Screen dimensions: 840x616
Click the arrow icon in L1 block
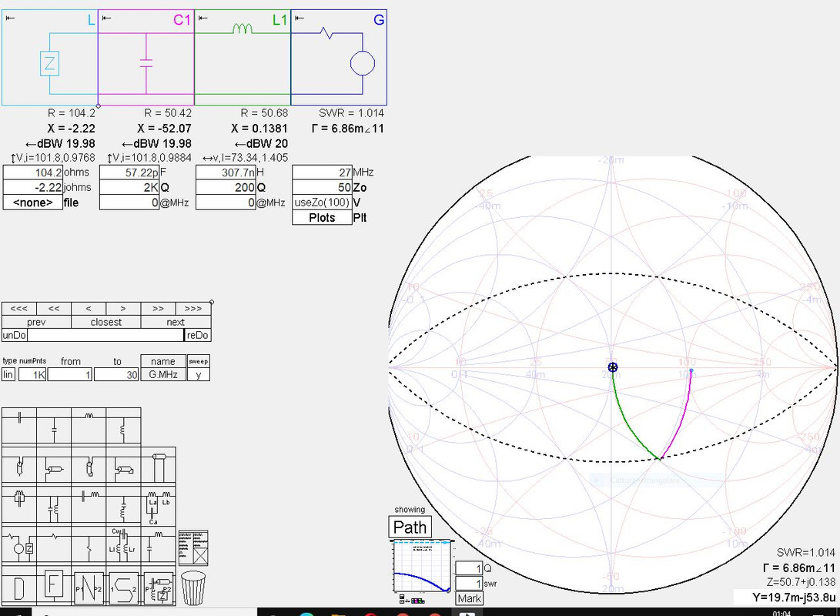tap(203, 18)
